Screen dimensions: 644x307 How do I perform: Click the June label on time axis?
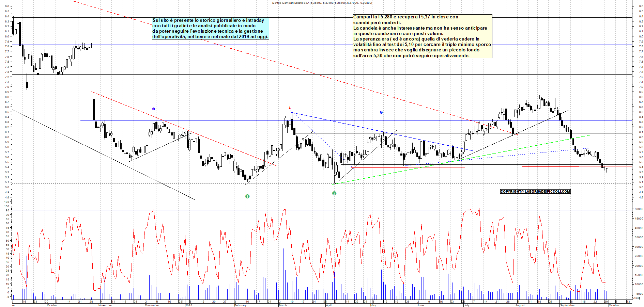[420, 305]
